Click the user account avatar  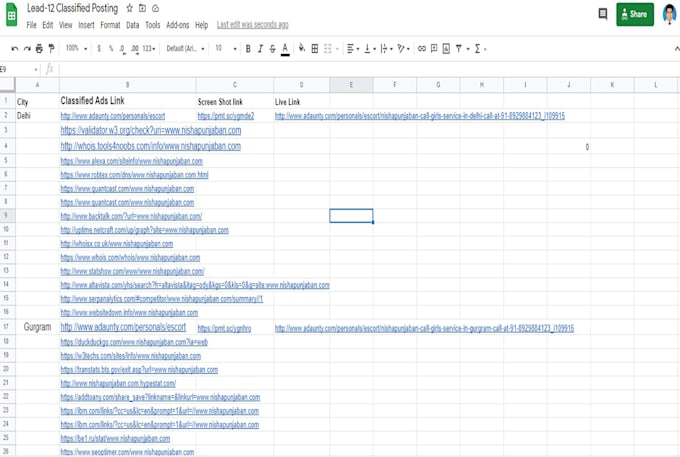point(670,14)
